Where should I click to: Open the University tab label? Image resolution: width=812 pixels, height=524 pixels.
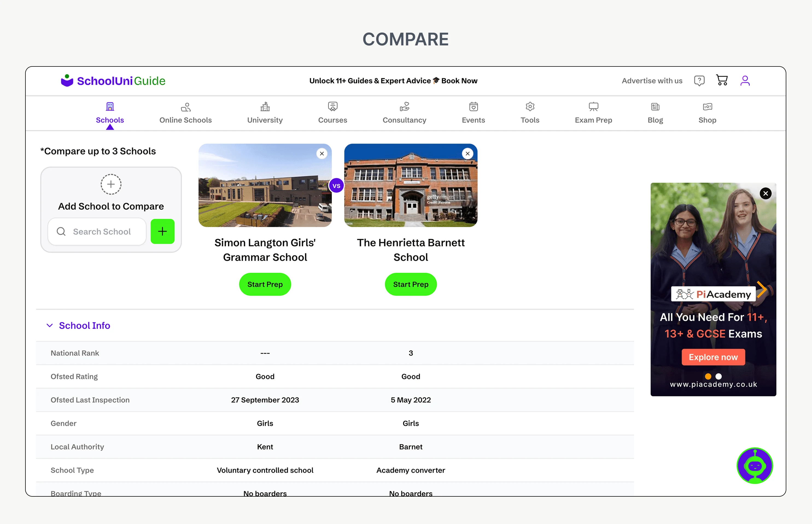265,120
